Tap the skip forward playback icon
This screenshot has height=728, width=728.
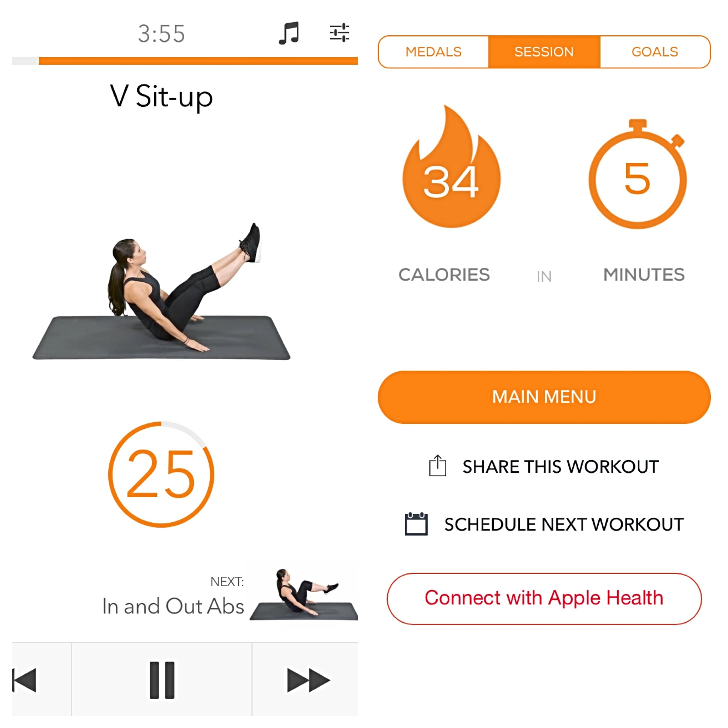click(304, 680)
